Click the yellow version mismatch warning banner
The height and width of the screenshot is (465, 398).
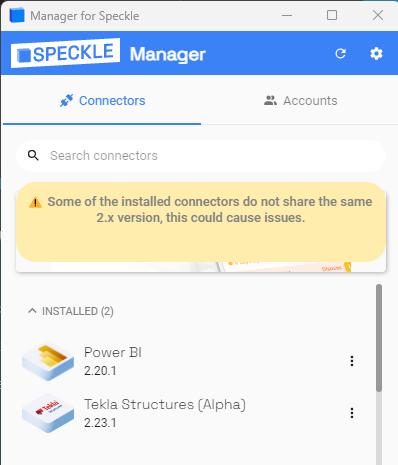click(201, 222)
